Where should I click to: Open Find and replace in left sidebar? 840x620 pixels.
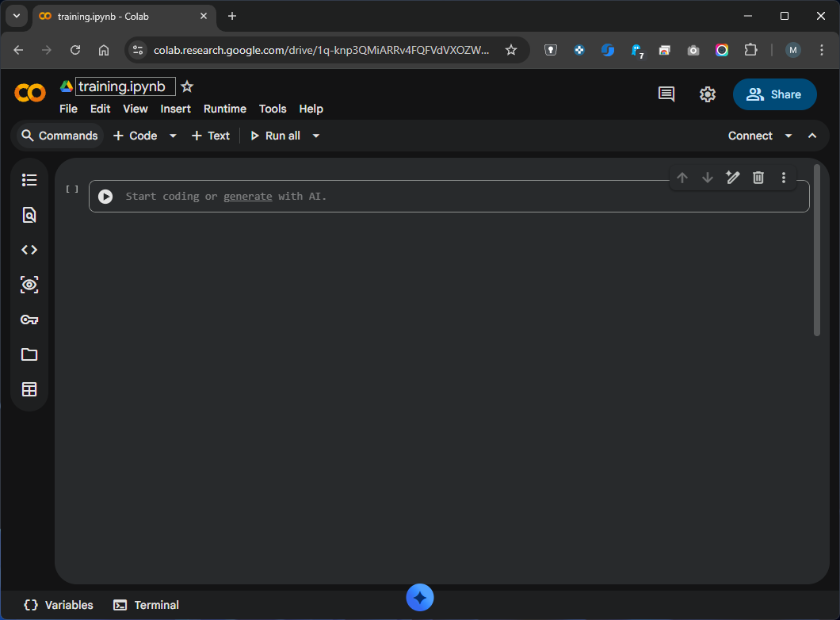[x=29, y=215]
